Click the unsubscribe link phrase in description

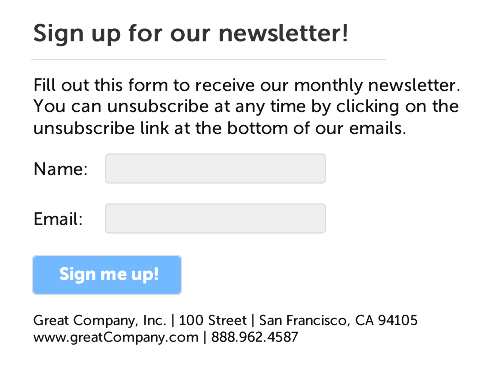pyautogui.click(x=101, y=128)
